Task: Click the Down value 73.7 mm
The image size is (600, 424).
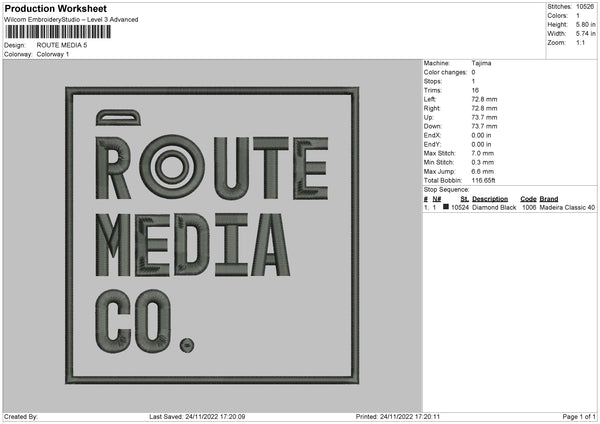Action: tap(484, 126)
